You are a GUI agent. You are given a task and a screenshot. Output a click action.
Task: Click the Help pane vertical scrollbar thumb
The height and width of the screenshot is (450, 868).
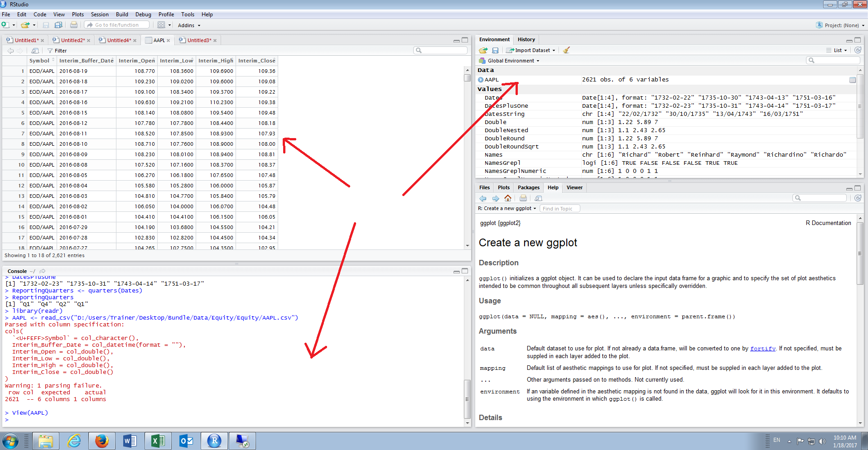coord(860,254)
